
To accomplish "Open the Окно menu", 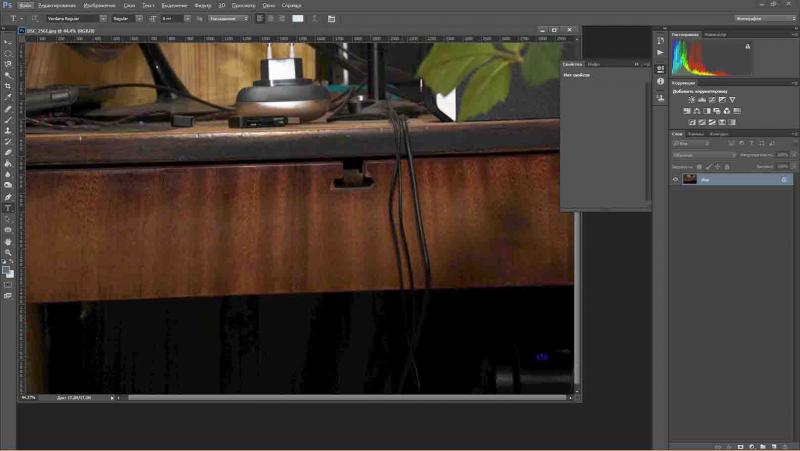I will coord(268,6).
